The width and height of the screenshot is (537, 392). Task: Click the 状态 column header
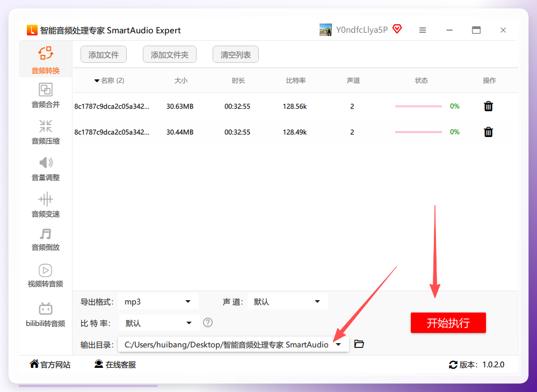[x=421, y=81]
